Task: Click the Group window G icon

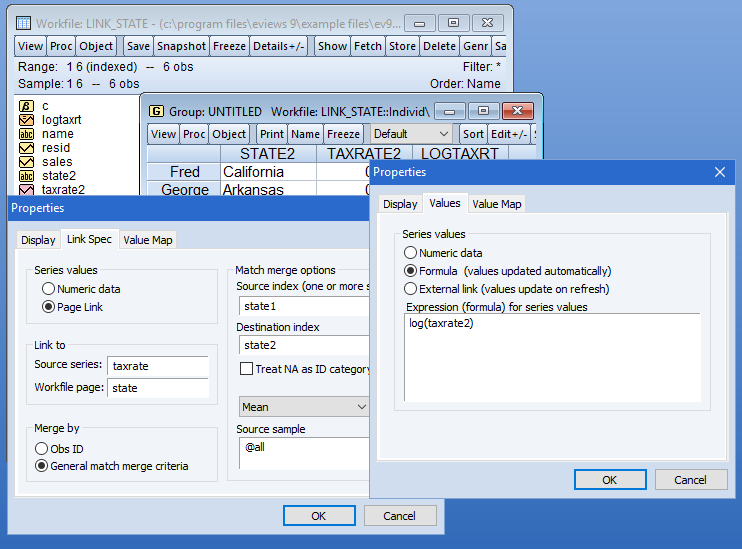Action: (156, 111)
